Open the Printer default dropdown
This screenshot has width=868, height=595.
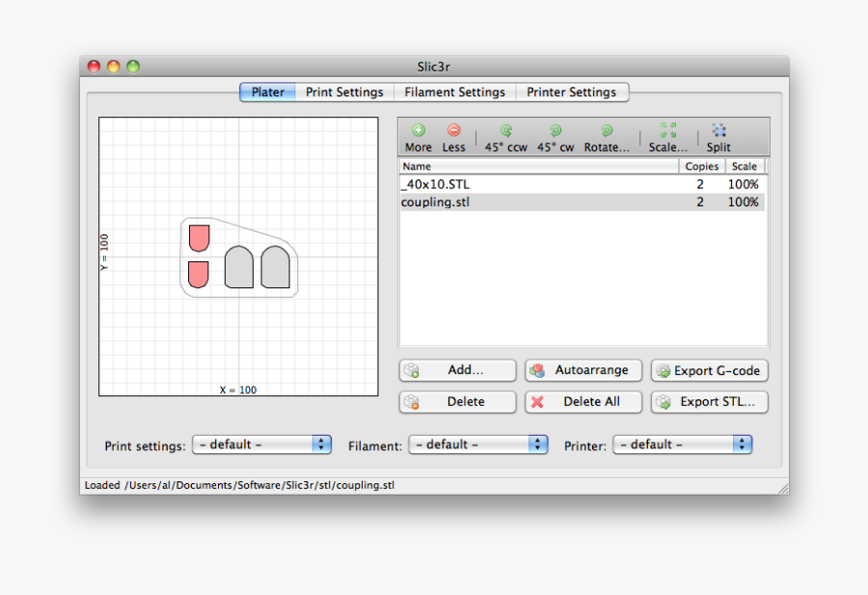(683, 445)
